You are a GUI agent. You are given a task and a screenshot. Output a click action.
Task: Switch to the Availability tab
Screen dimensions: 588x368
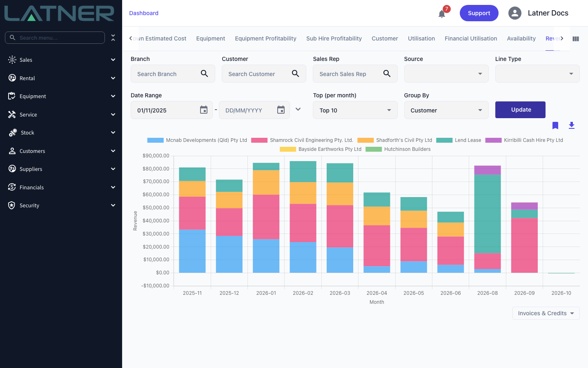[x=521, y=38]
